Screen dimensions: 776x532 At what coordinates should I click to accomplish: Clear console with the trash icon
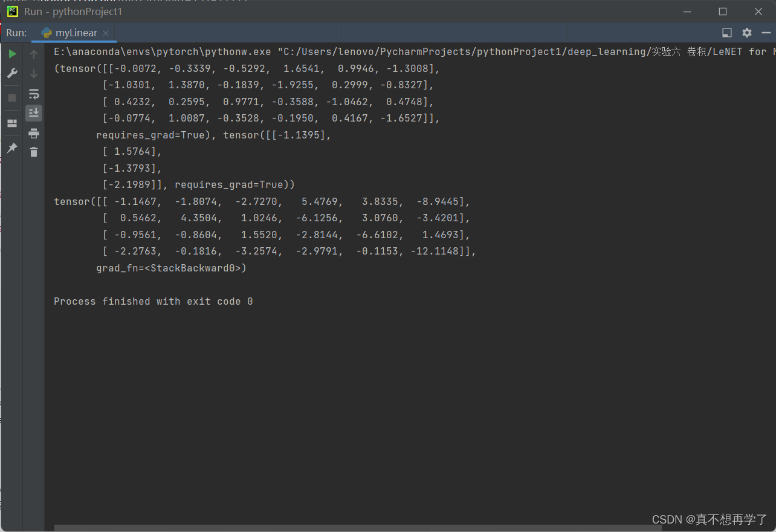tap(34, 152)
